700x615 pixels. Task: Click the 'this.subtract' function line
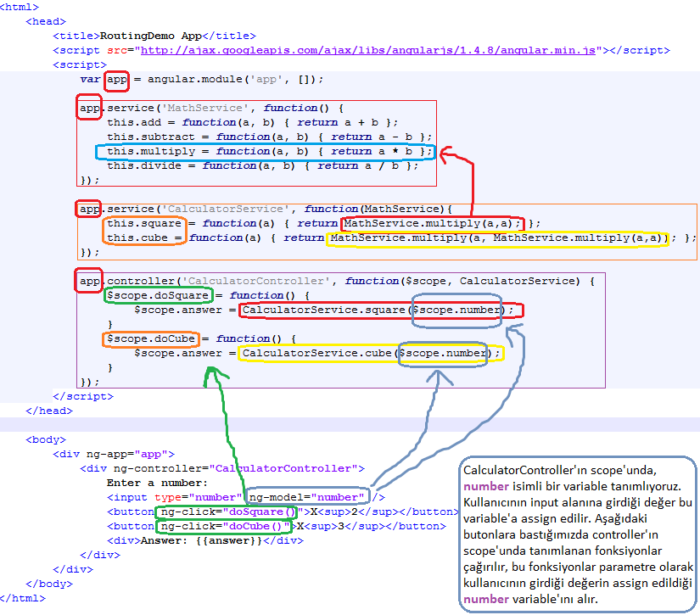click(269, 137)
